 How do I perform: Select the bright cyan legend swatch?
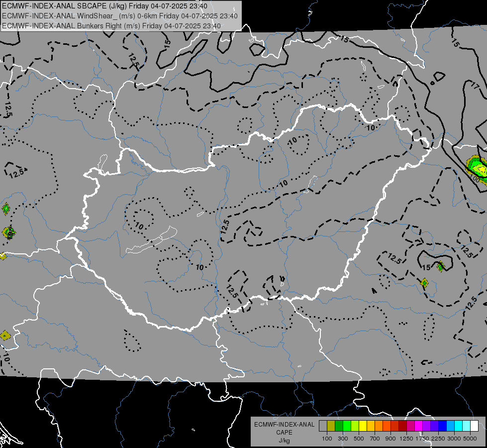click(x=459, y=426)
